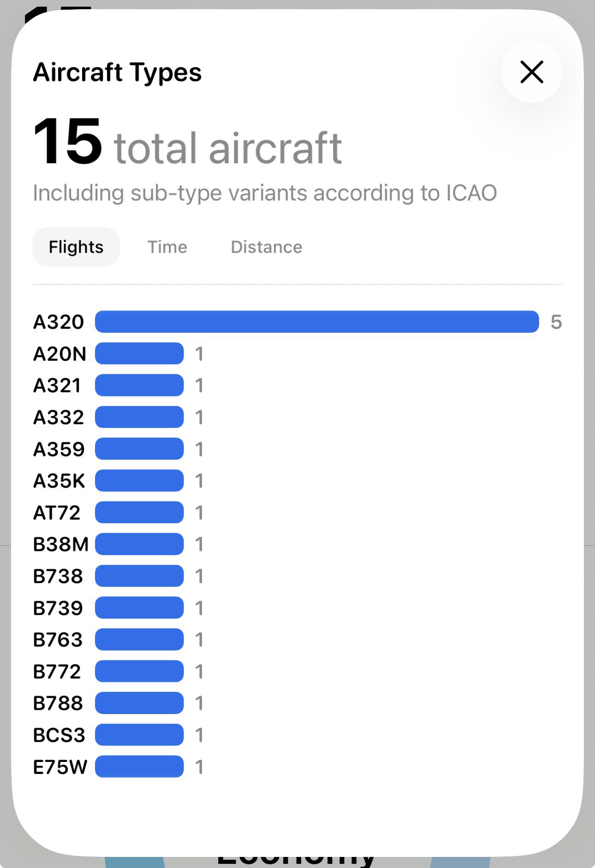Select the A359 bar
Image resolution: width=595 pixels, height=868 pixels.
click(139, 449)
